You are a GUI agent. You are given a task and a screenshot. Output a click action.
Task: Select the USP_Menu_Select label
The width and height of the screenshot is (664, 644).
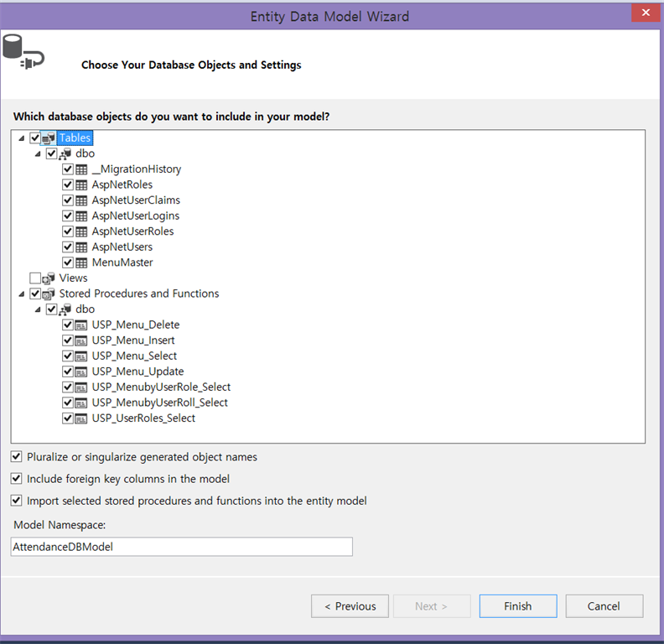pos(134,356)
